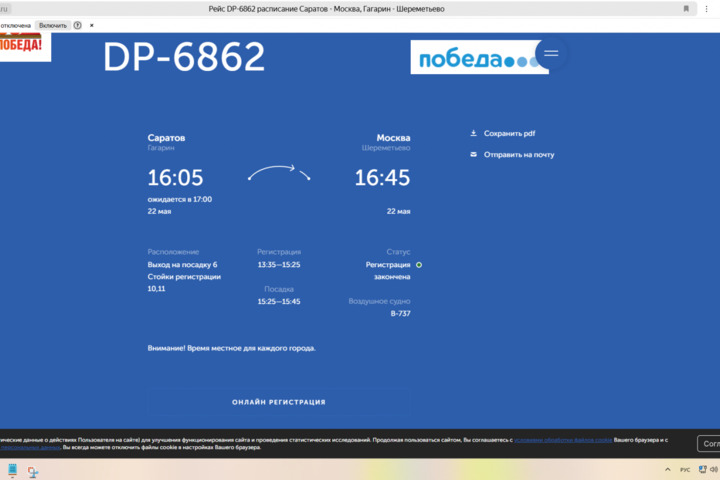
Task: Click the page title in browser address bar
Action: [326, 9]
